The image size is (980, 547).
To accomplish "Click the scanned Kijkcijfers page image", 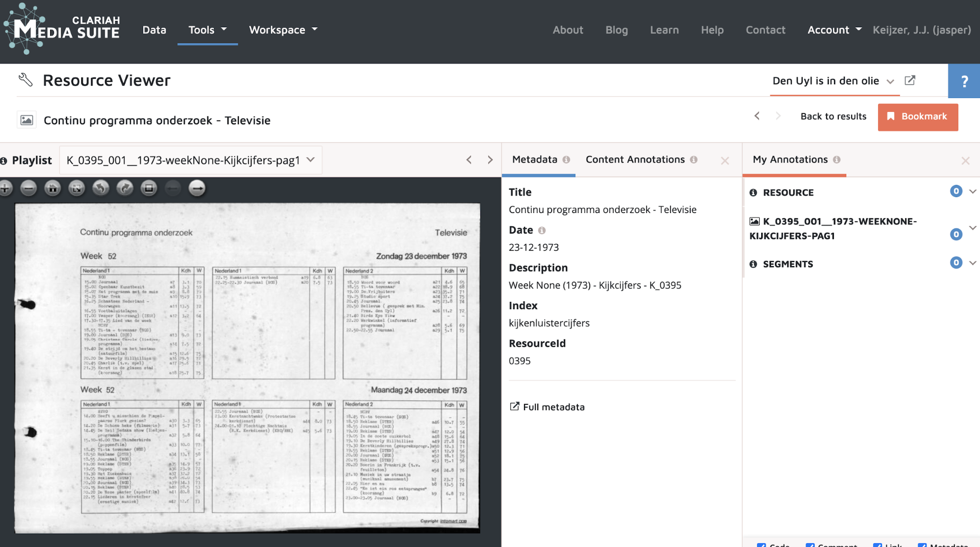I will click(247, 368).
